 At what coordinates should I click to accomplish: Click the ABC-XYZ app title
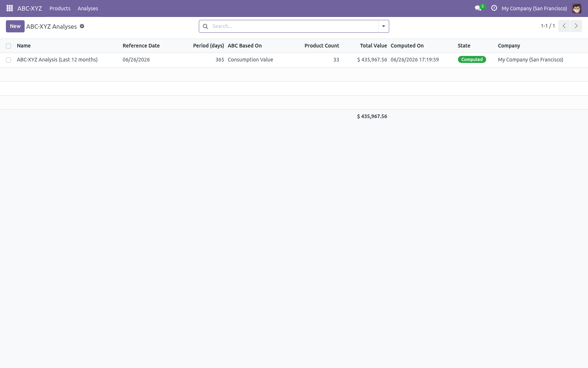[30, 8]
